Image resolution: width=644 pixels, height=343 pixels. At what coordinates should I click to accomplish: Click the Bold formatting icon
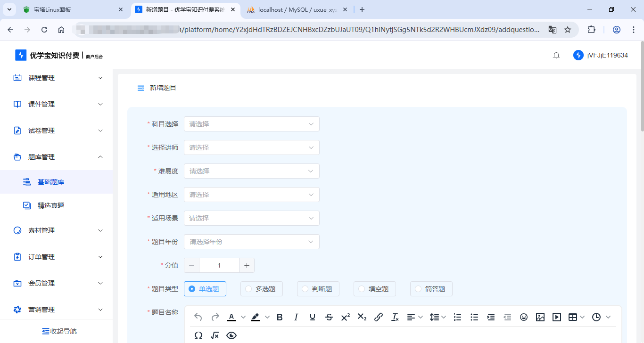(280, 317)
